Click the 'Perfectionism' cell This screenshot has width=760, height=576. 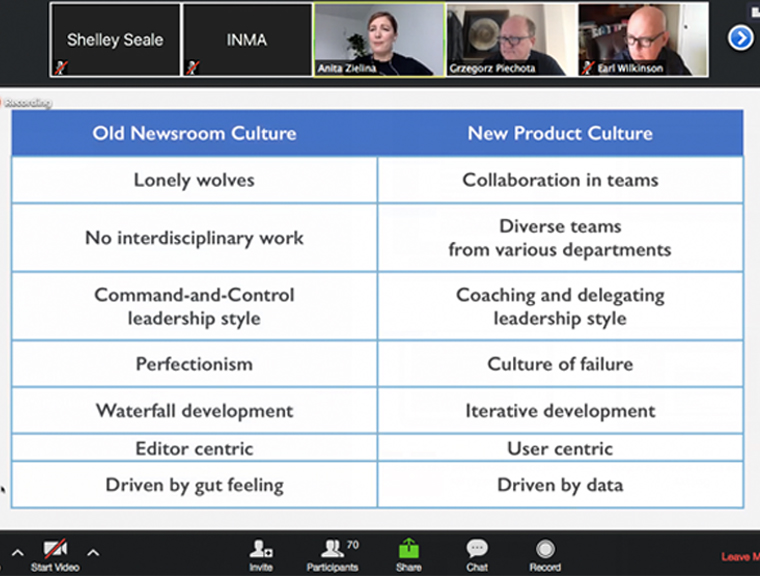coord(194,364)
